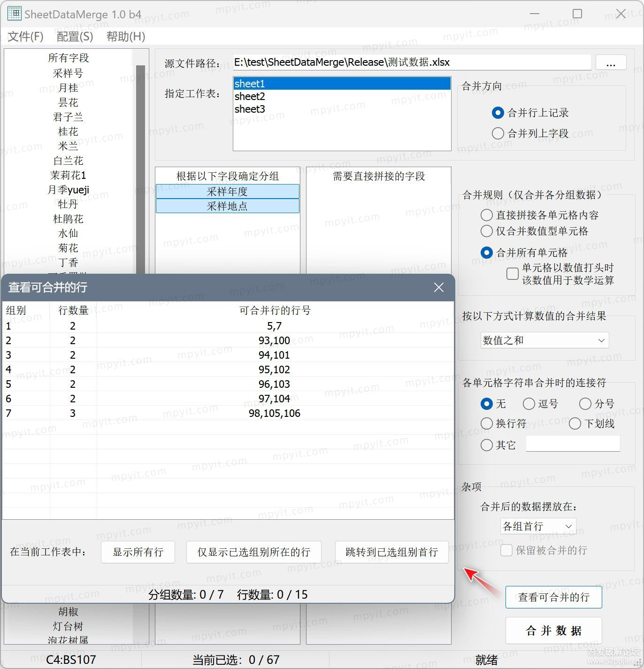Image resolution: width=644 pixels, height=669 pixels.
Task: Select 逗号 connector radio button
Action: (540, 404)
